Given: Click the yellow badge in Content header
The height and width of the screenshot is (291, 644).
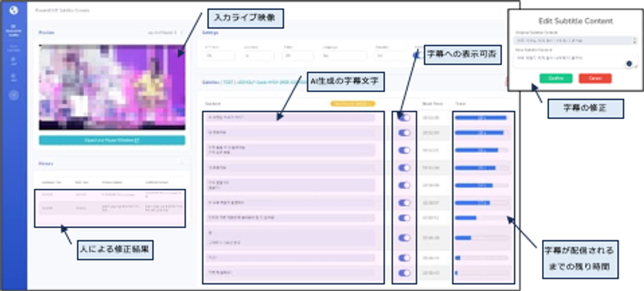Looking at the screenshot, I should [353, 104].
